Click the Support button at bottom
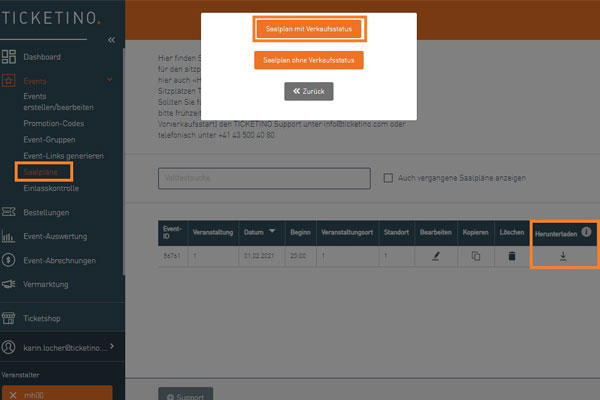The height and width of the screenshot is (400, 600). click(185, 396)
